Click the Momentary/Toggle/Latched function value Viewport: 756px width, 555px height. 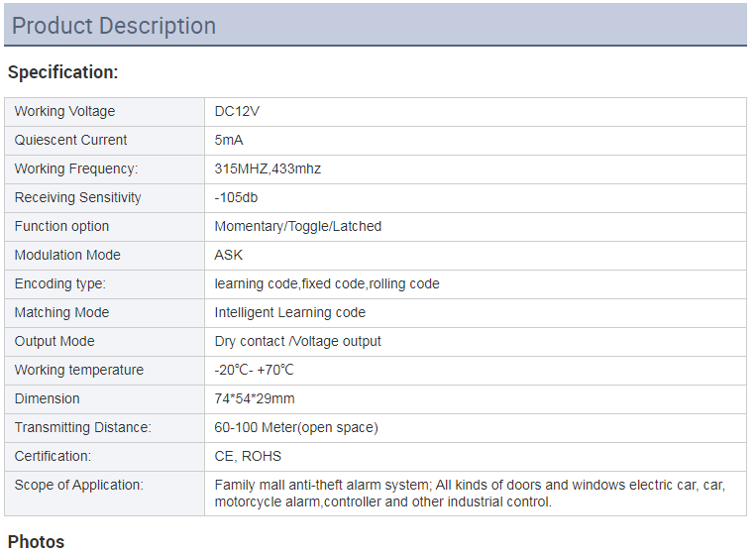pyautogui.click(x=298, y=226)
